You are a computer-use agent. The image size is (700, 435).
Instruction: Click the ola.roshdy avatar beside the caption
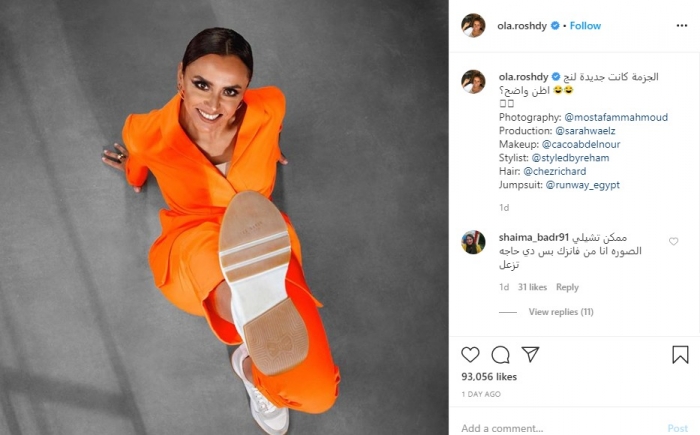pos(473,82)
